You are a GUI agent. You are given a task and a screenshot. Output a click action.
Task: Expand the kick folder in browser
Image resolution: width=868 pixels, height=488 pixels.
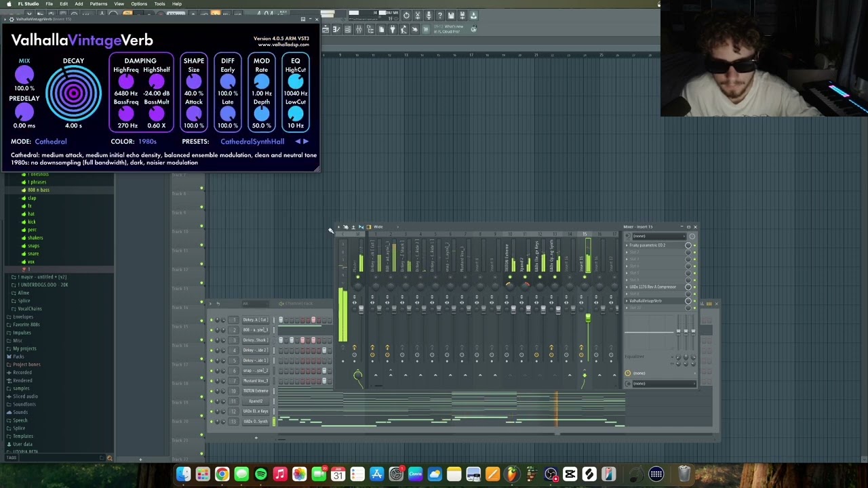pyautogui.click(x=31, y=222)
